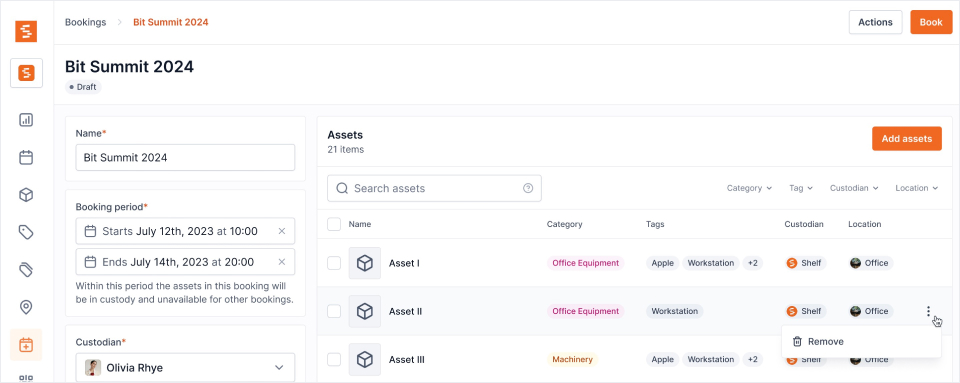The height and width of the screenshot is (383, 960).
Task: Check the checkbox for Asset II
Action: click(x=334, y=311)
